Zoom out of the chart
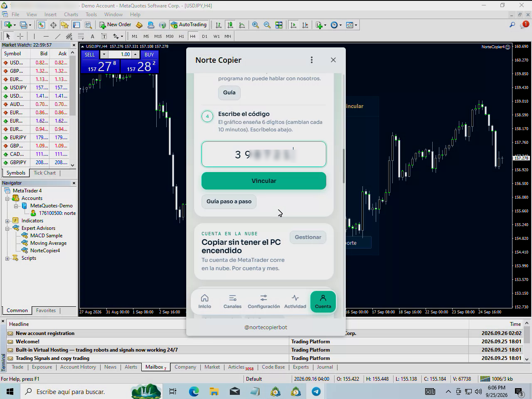The image size is (532, 399). click(267, 25)
